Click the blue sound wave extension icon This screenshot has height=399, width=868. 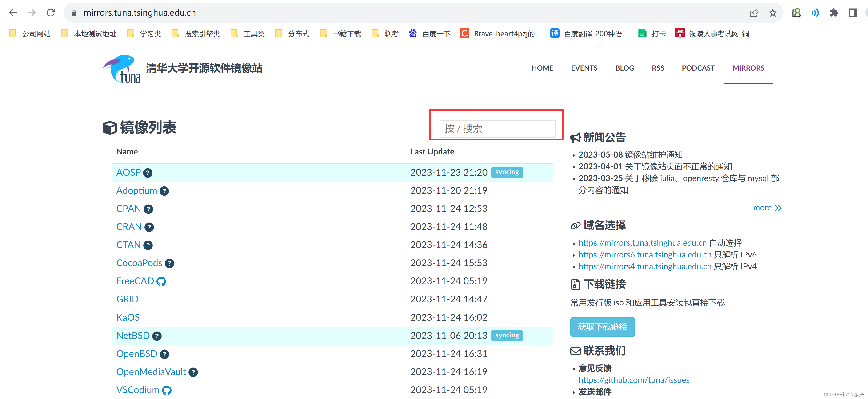coord(815,13)
